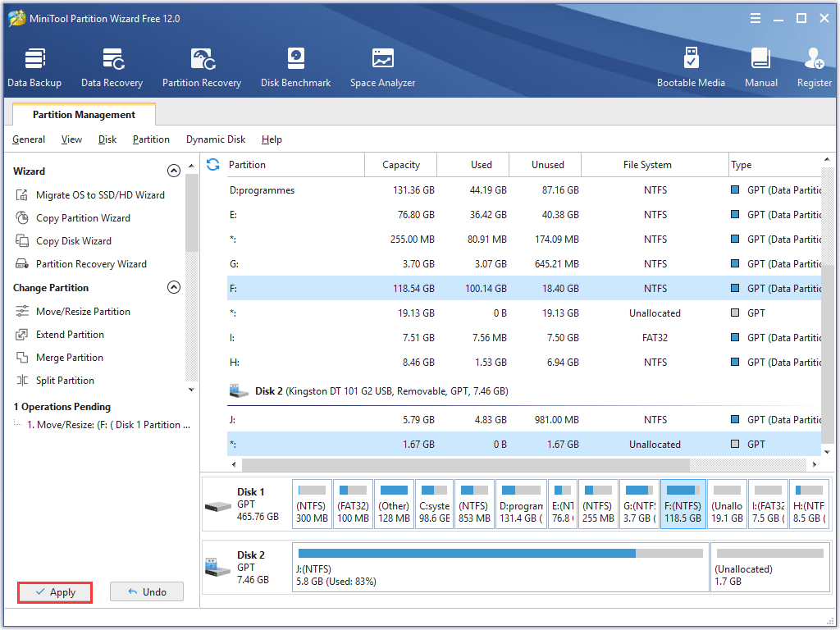This screenshot has height=630, width=840.
Task: Collapse the Change Partition section
Action: point(173,288)
